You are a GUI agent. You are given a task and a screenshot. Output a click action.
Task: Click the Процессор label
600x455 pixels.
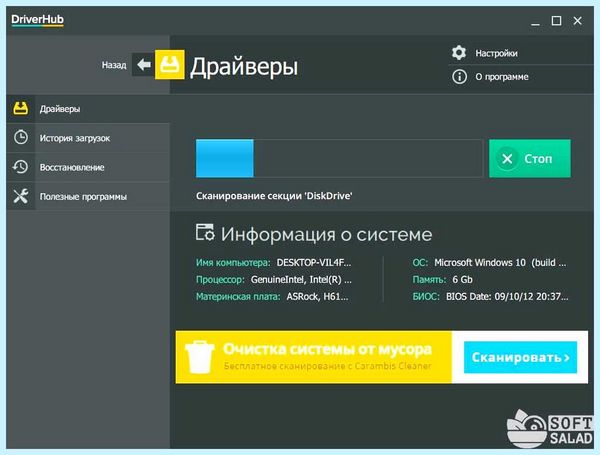click(x=220, y=280)
